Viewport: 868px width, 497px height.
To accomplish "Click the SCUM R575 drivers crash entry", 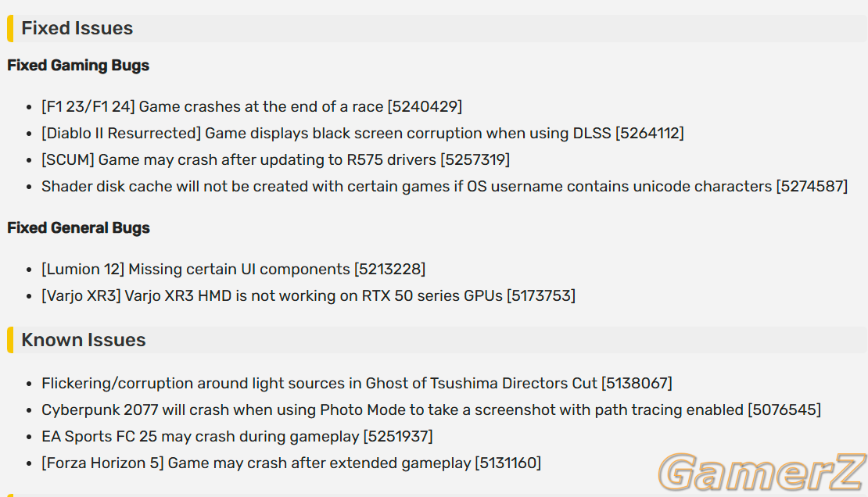I will [x=276, y=159].
